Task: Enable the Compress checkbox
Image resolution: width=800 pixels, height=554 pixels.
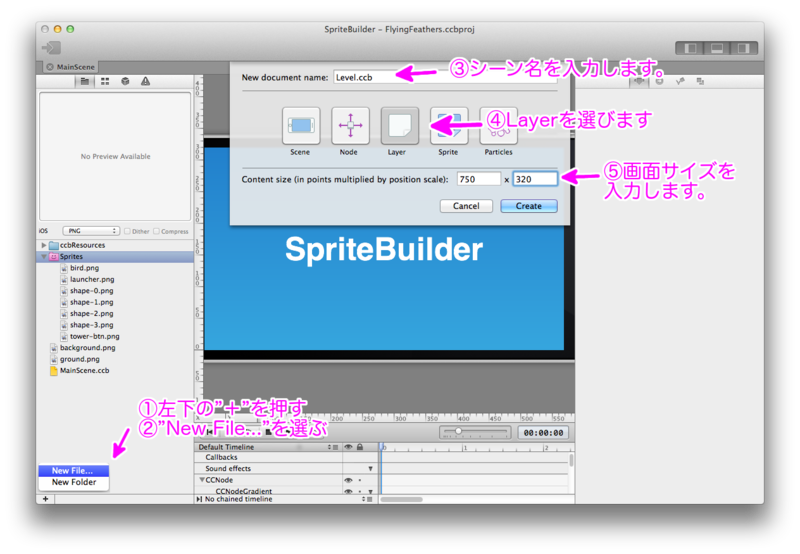Action: pos(156,231)
